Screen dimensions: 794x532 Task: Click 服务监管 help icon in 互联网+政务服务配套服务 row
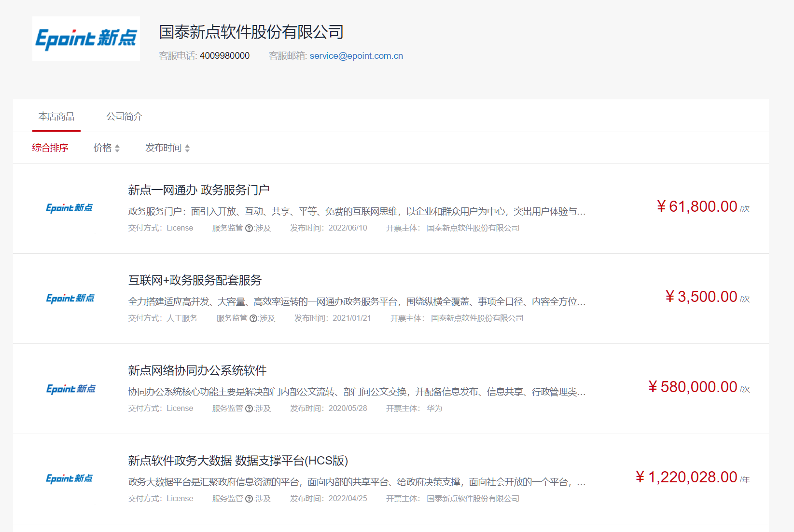(253, 318)
